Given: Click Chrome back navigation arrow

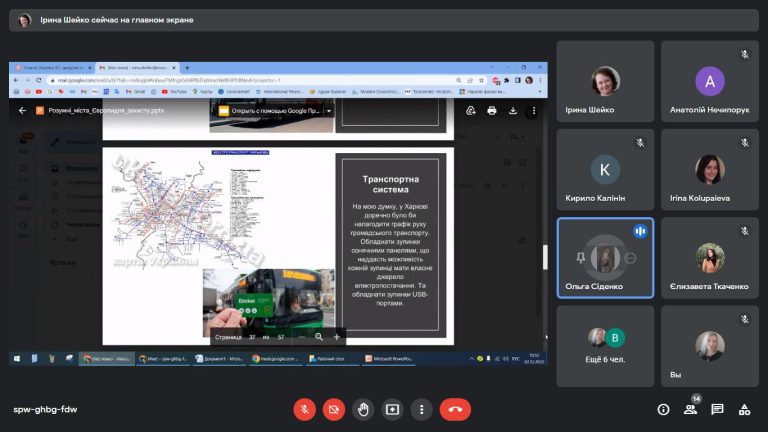Looking at the screenshot, I should tap(16, 80).
